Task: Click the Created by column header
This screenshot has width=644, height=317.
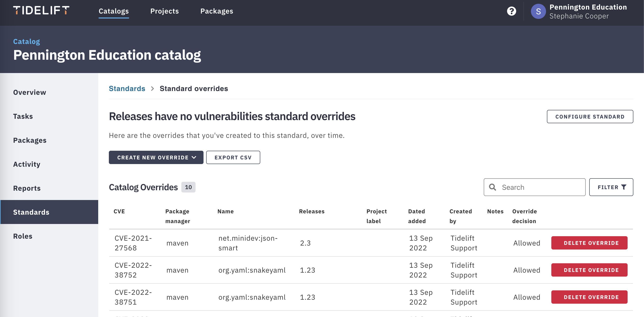Action: pyautogui.click(x=460, y=216)
